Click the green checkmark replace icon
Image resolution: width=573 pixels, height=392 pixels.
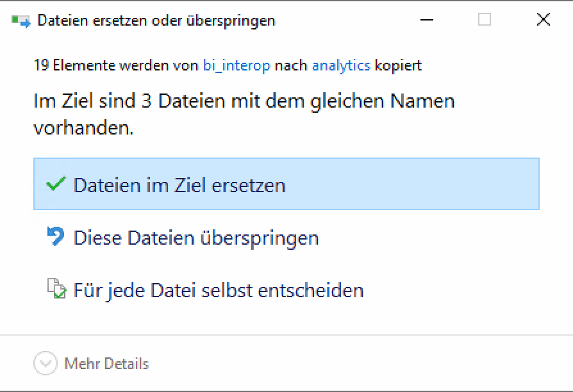tap(56, 184)
